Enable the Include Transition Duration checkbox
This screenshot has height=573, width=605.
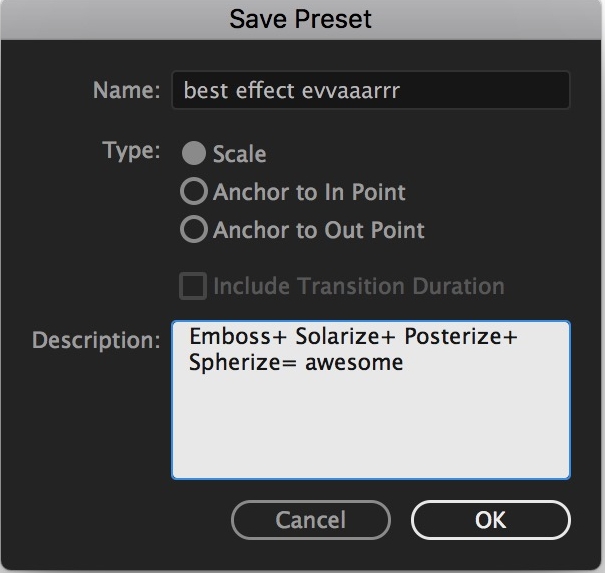coord(193,286)
